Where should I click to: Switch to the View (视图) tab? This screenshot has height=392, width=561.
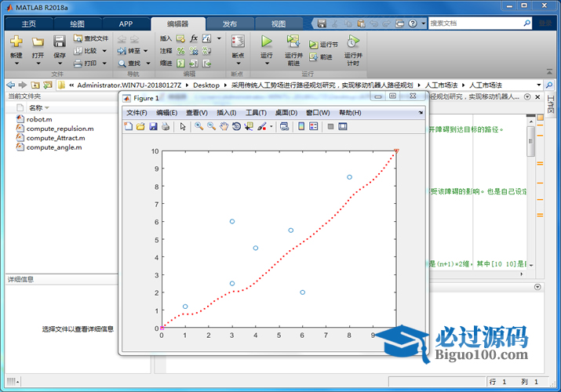tap(279, 24)
